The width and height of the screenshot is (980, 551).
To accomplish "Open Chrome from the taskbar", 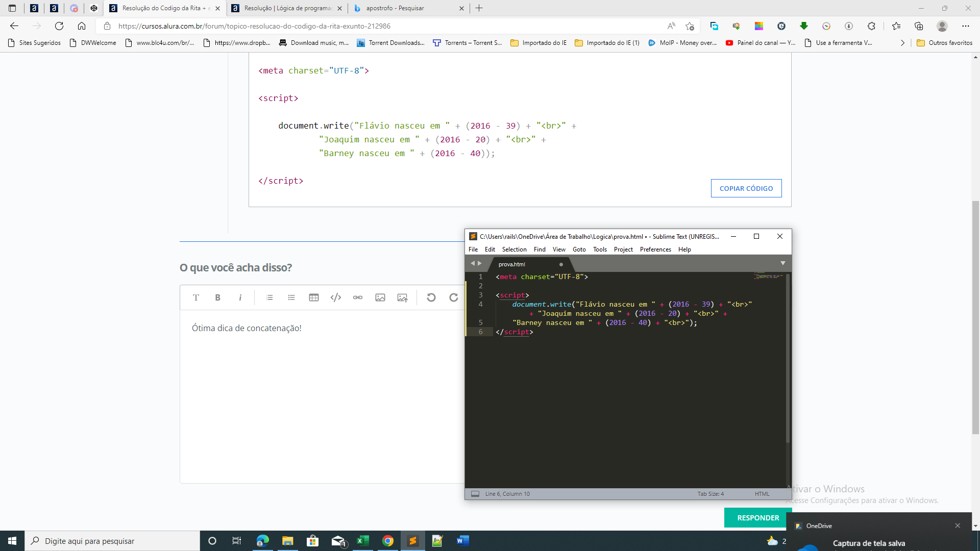I will (x=388, y=541).
